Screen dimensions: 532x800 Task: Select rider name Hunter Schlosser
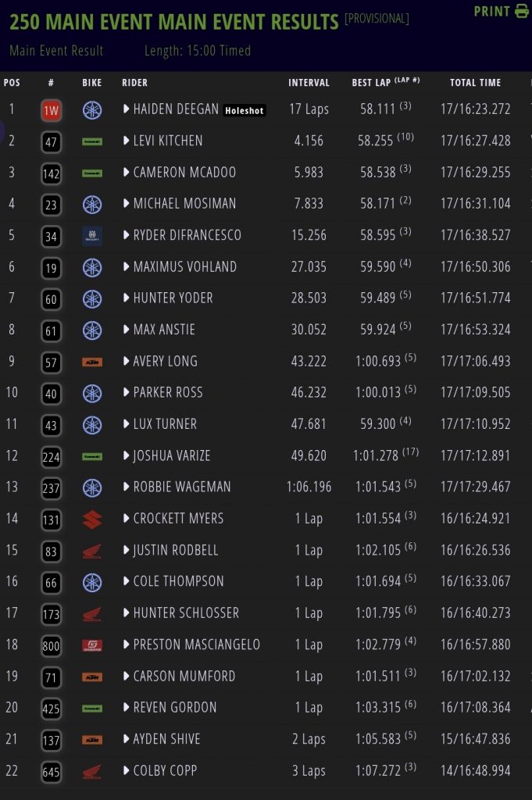click(186, 613)
